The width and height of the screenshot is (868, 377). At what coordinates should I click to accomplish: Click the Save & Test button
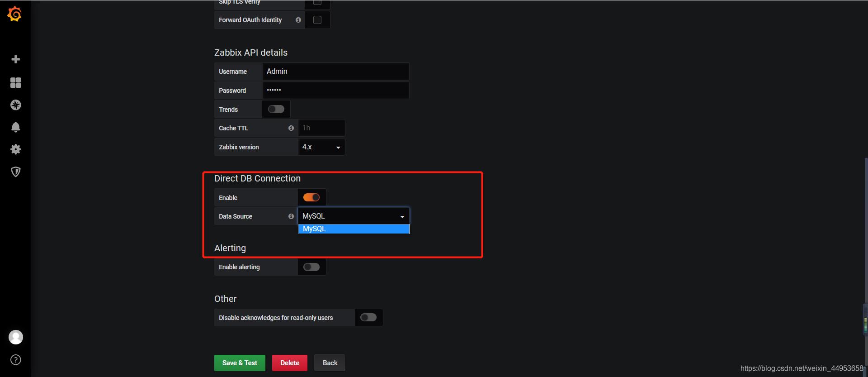coord(240,363)
